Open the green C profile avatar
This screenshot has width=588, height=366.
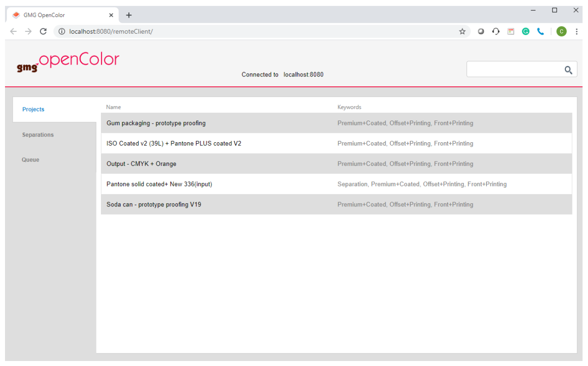coord(562,31)
